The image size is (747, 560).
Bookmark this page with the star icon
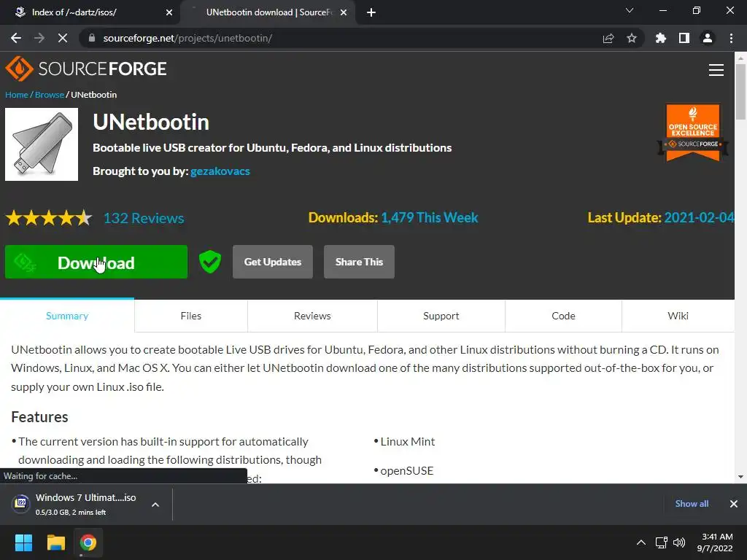point(632,38)
